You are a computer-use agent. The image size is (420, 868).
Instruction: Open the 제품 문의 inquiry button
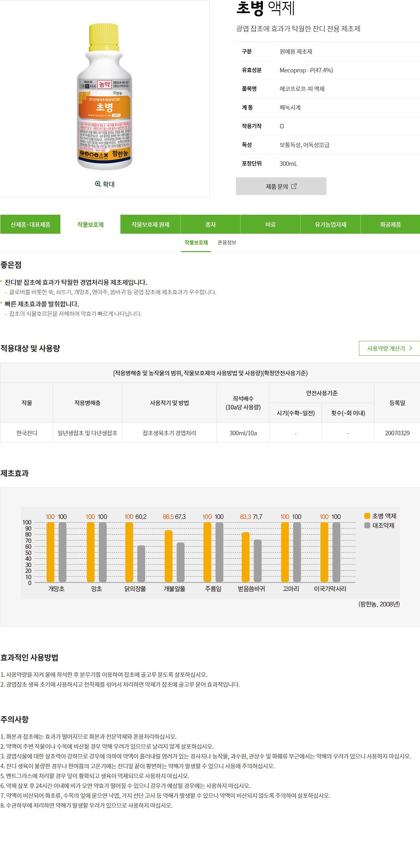pos(281,186)
